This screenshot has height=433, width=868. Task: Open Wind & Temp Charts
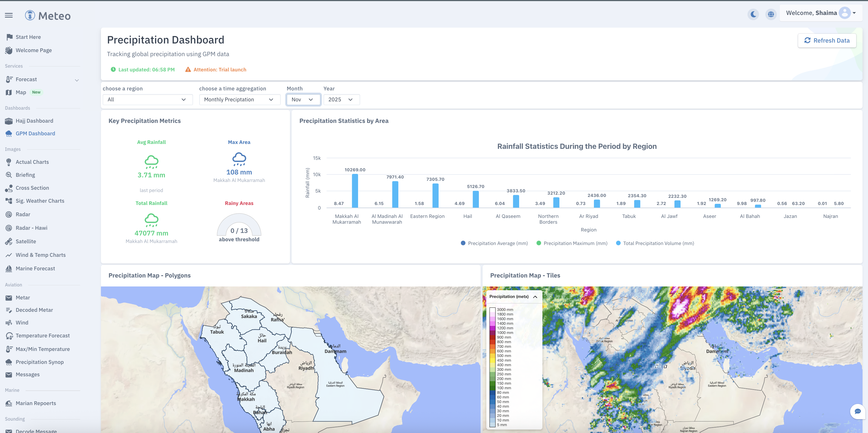[41, 255]
